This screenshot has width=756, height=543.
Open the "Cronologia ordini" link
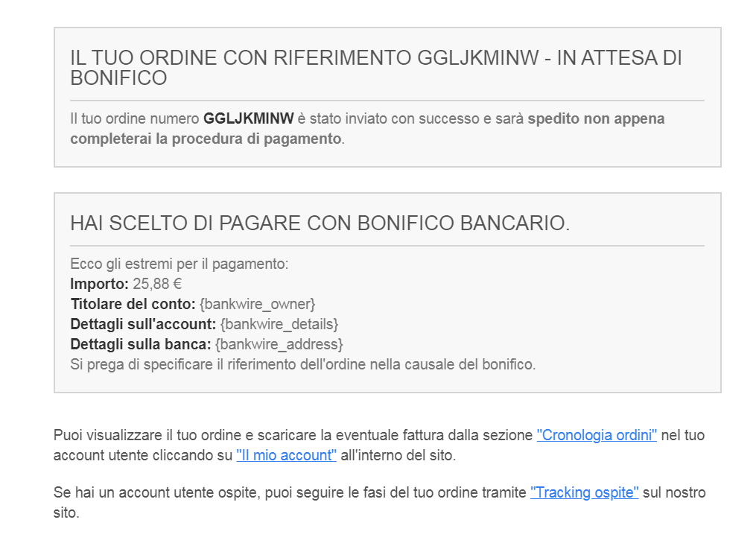pos(597,435)
